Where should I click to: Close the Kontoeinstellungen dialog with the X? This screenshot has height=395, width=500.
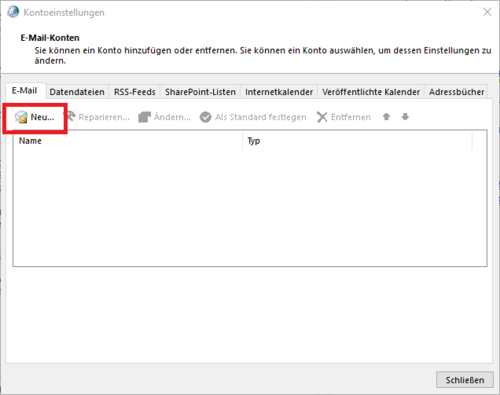(x=487, y=12)
